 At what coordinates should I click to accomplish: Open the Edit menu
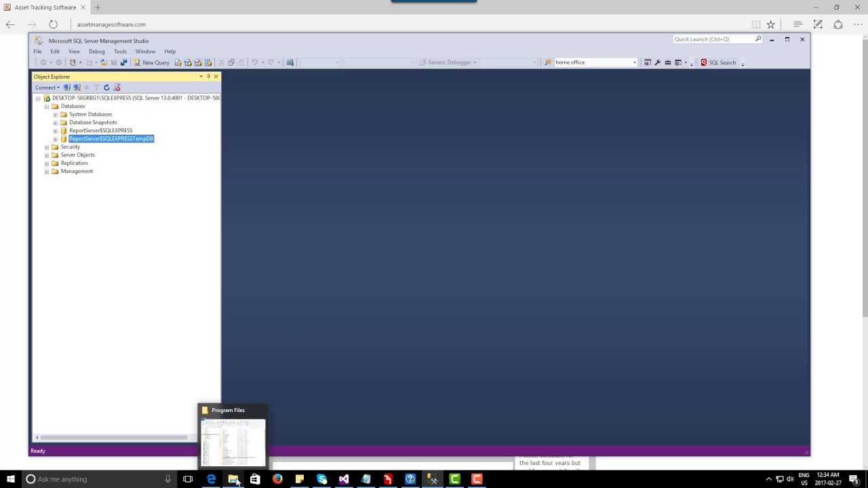click(55, 52)
